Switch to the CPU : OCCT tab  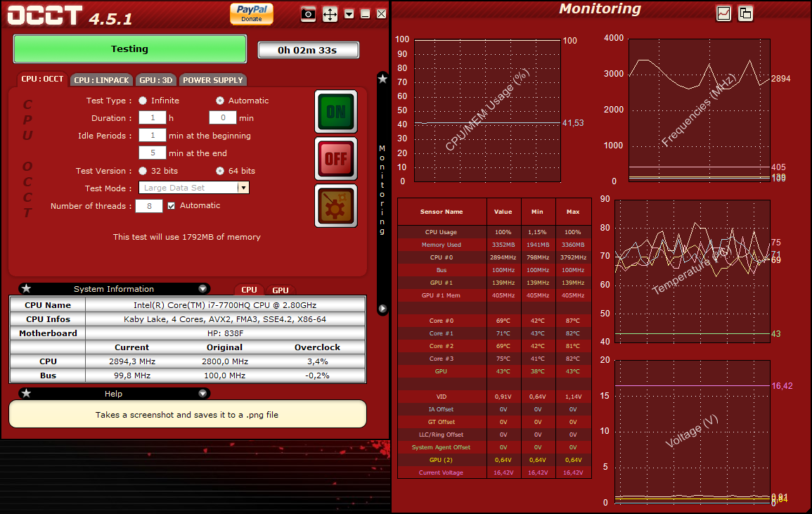42,79
